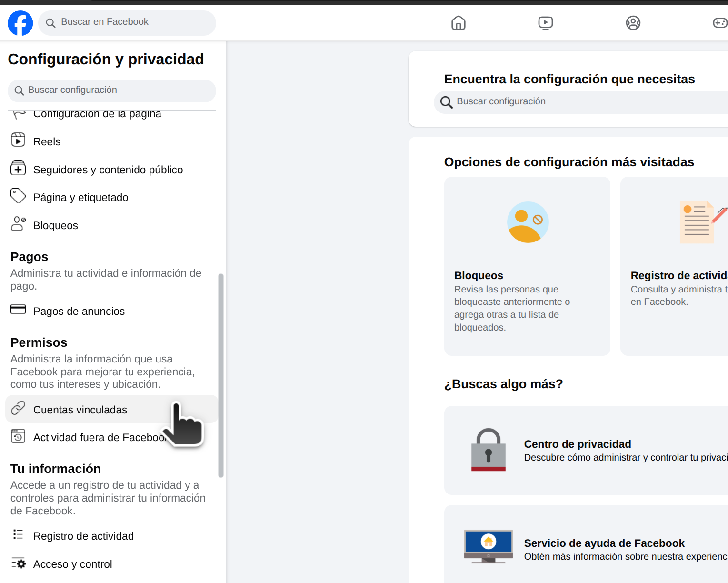The width and height of the screenshot is (728, 583).
Task: Open the Groups icon in top bar
Action: [x=633, y=23]
